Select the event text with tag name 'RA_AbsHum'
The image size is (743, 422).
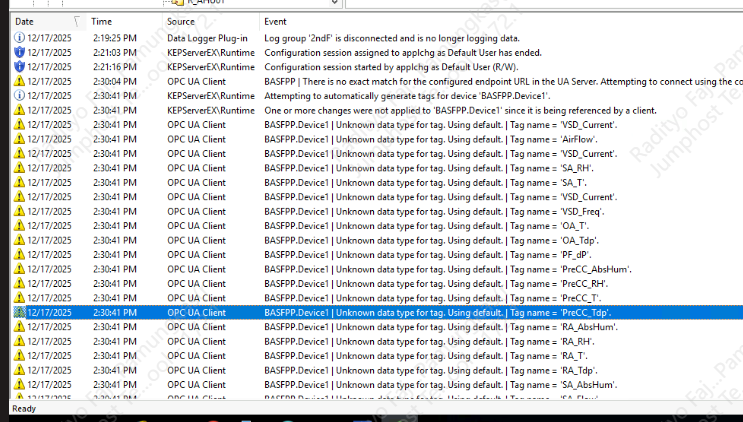click(441, 327)
